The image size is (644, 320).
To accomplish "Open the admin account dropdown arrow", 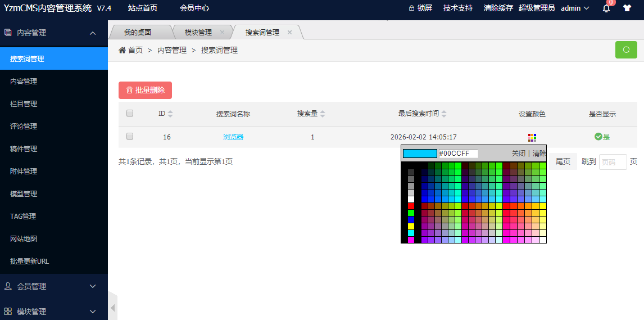I will coord(587,8).
